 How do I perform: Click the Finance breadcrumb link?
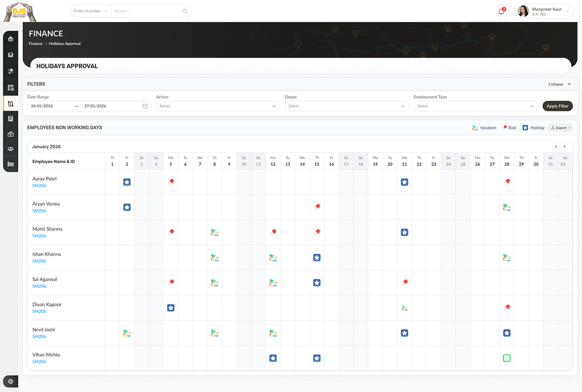[35, 44]
